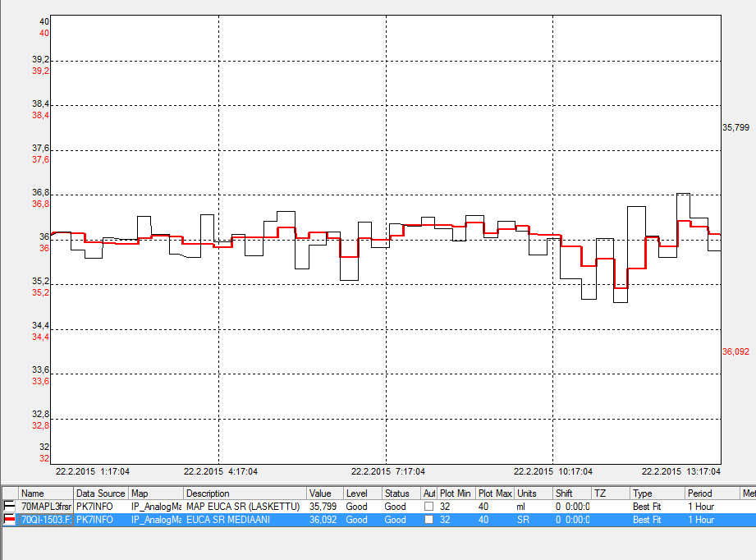This screenshot has width=756, height=560.
Task: Click Description column header
Action: pyautogui.click(x=245, y=493)
